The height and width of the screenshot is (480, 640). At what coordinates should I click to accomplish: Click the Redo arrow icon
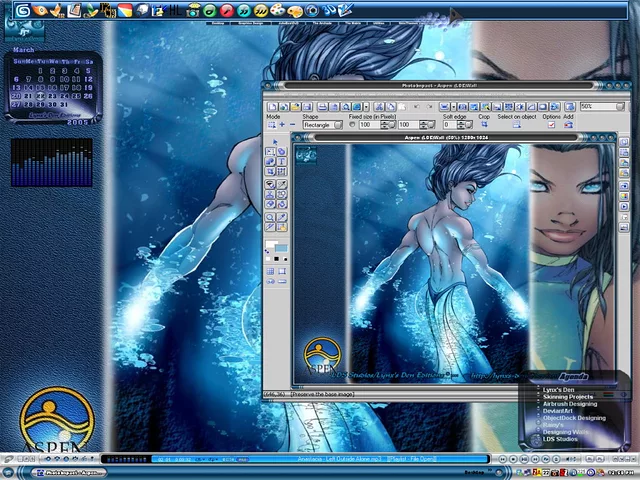pyautogui.click(x=429, y=107)
